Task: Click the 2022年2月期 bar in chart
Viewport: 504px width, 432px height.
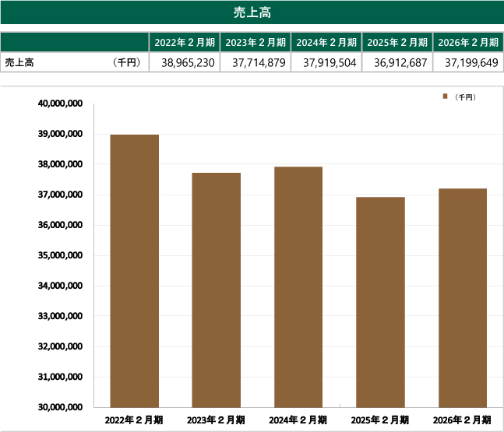Action: (134, 271)
